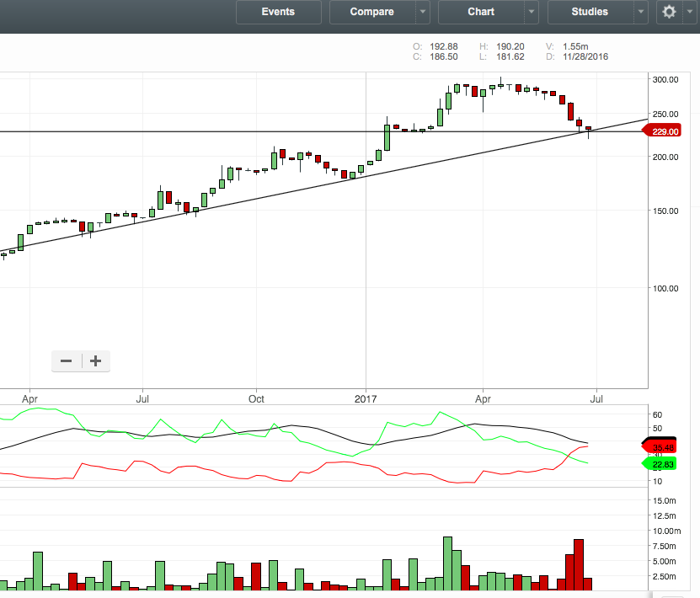
Task: Click the 300.00 price axis label
Action: [666, 79]
